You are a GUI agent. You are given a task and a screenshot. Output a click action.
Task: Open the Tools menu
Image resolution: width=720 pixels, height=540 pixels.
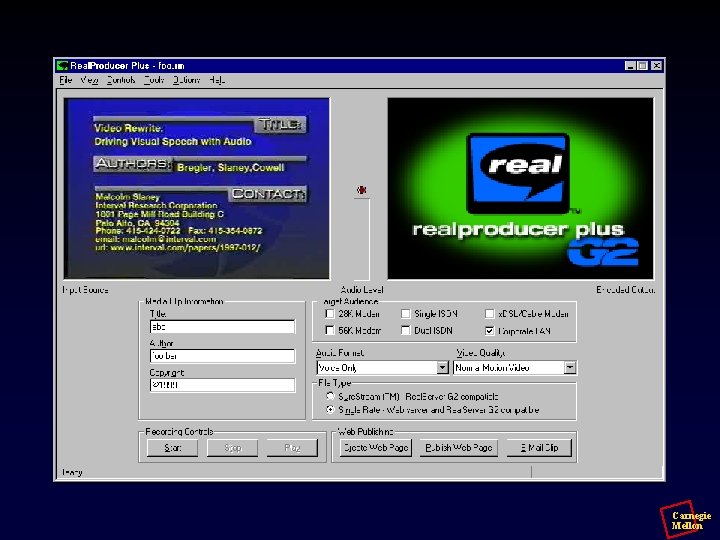tap(154, 80)
